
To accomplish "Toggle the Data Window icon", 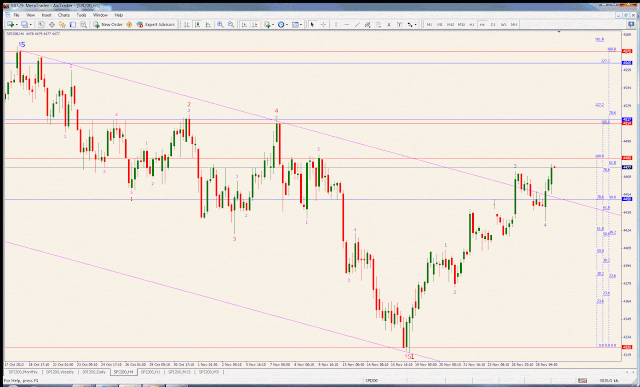I will pos(52,24).
